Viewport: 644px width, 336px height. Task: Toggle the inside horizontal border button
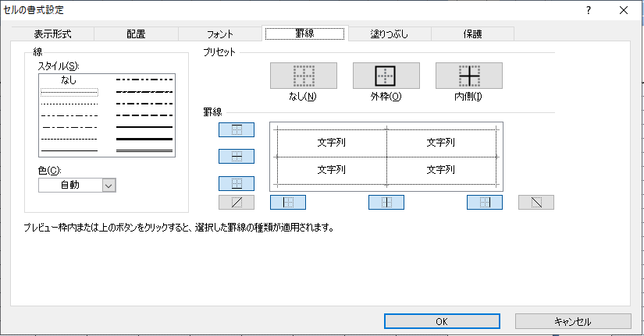(237, 157)
